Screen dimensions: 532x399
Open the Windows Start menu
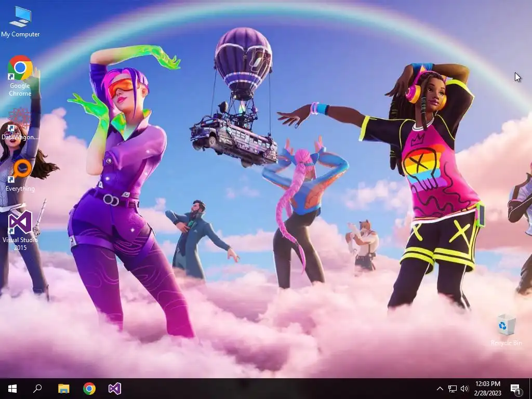(12, 389)
